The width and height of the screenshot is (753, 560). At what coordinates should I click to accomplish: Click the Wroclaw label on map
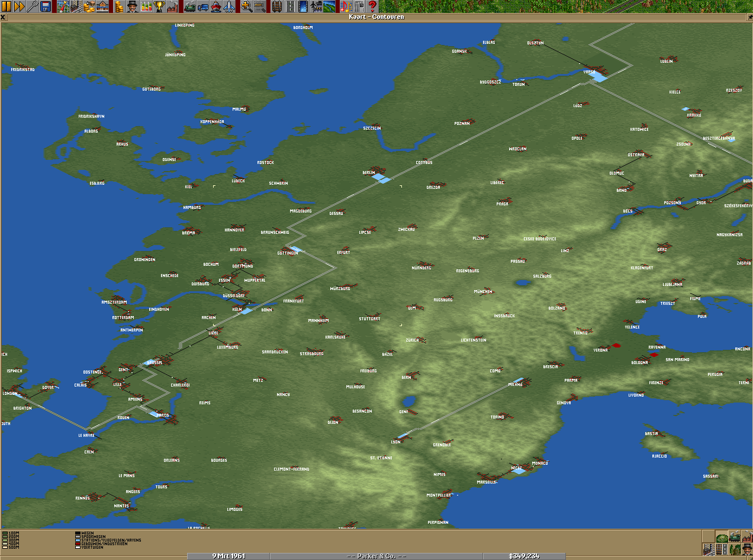pos(517,149)
